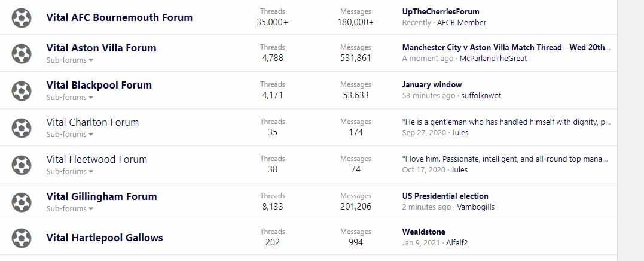Open the Wealdstone latest thread
The height and width of the screenshot is (261, 644).
tap(423, 232)
